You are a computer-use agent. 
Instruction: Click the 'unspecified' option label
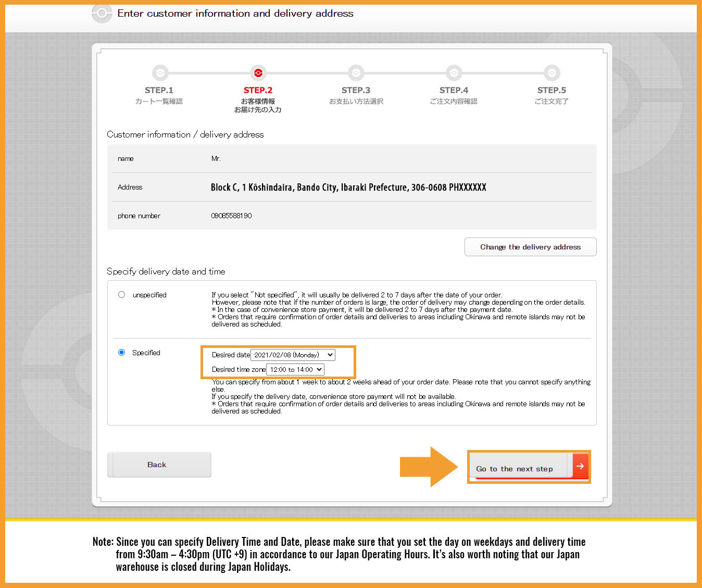pyautogui.click(x=149, y=295)
